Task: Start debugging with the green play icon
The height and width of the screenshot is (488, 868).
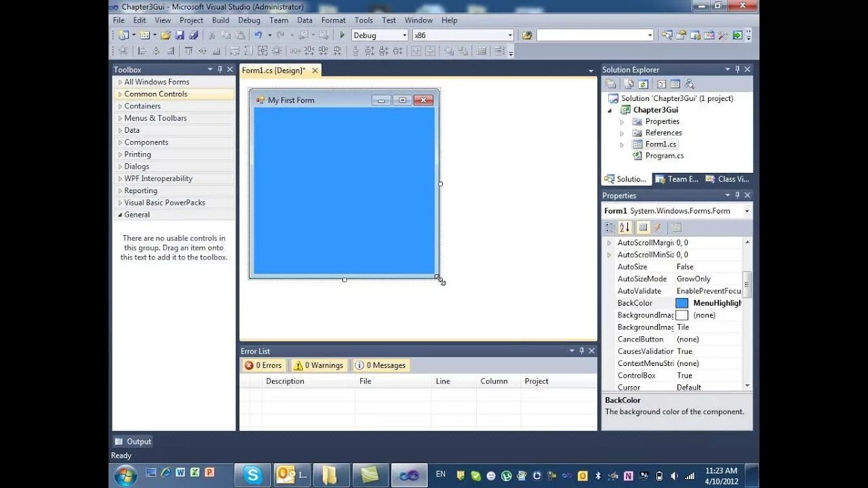Action: (x=342, y=35)
